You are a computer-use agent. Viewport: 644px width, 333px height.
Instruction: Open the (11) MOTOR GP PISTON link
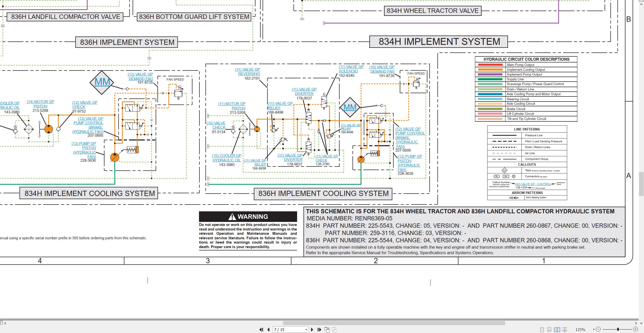(x=232, y=106)
